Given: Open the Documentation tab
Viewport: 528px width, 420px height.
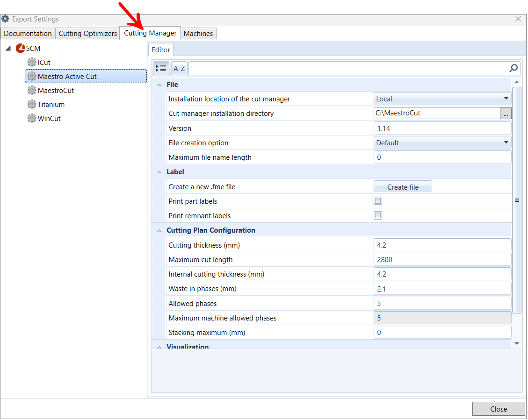Looking at the screenshot, I should pos(28,33).
